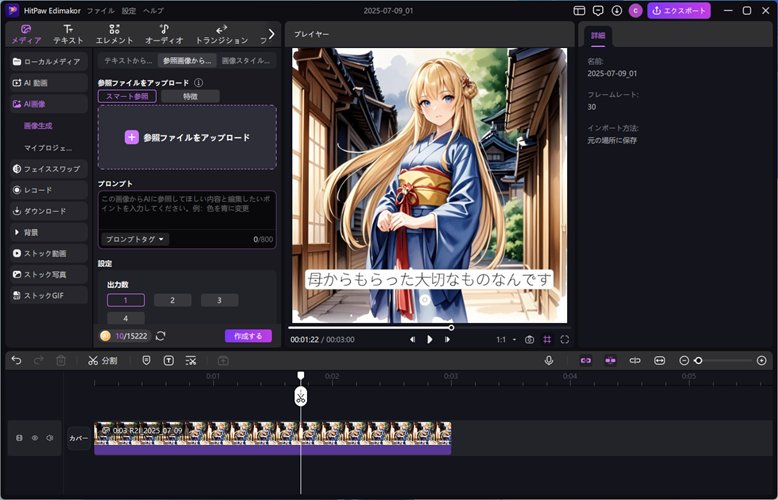
Task: Select 画像生成 sub-item
Action: click(38, 126)
